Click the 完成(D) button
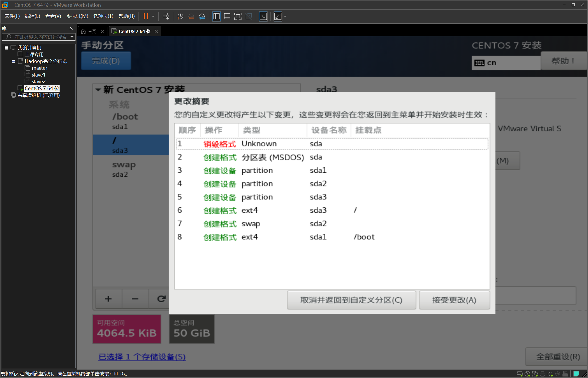Viewport: 588px width, 378px height. (106, 61)
